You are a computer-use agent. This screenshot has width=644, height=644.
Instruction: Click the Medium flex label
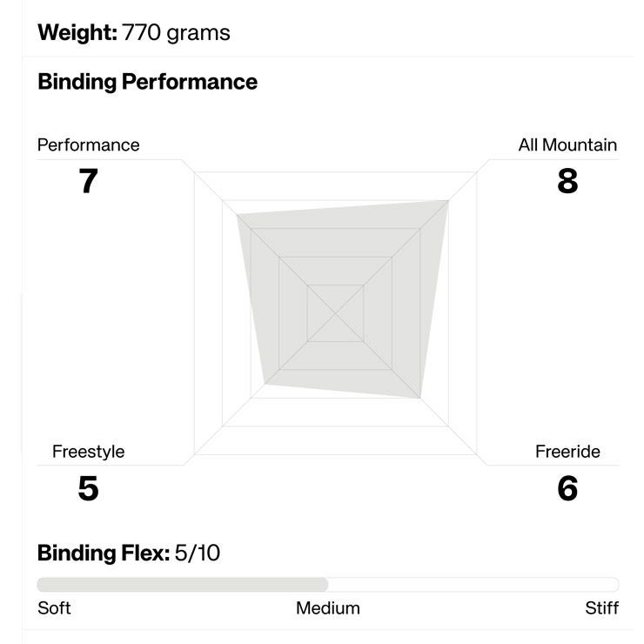(x=327, y=608)
